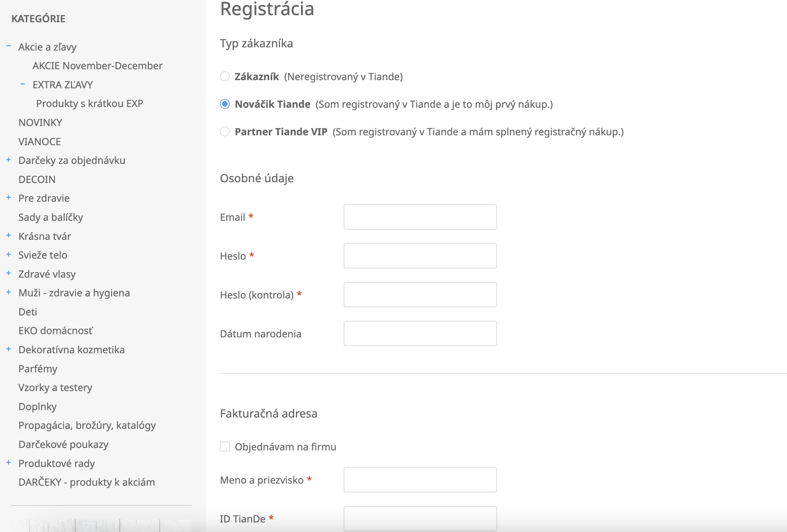Focus the Heslo password field
Viewport: 787px width, 532px height.
tap(420, 256)
